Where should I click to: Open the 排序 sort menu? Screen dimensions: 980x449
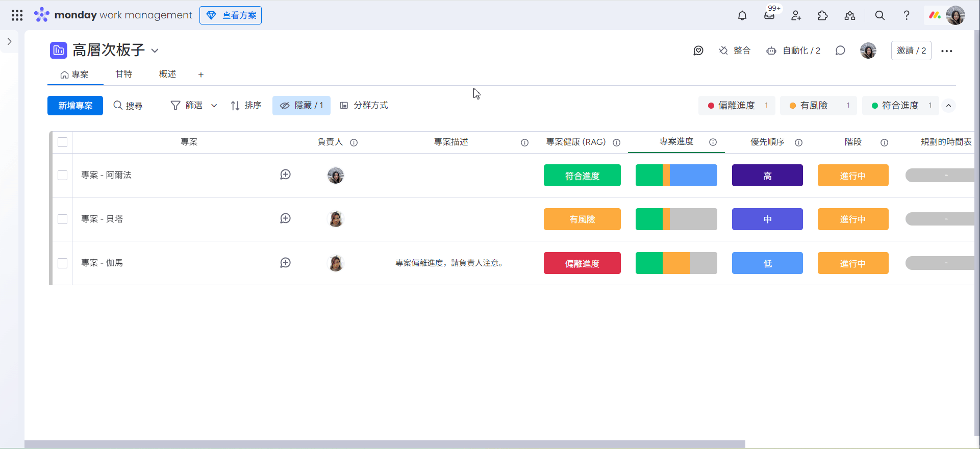click(x=246, y=105)
